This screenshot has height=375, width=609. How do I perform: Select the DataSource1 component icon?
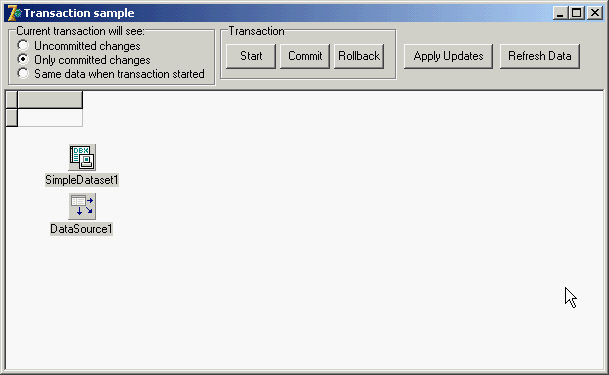82,206
